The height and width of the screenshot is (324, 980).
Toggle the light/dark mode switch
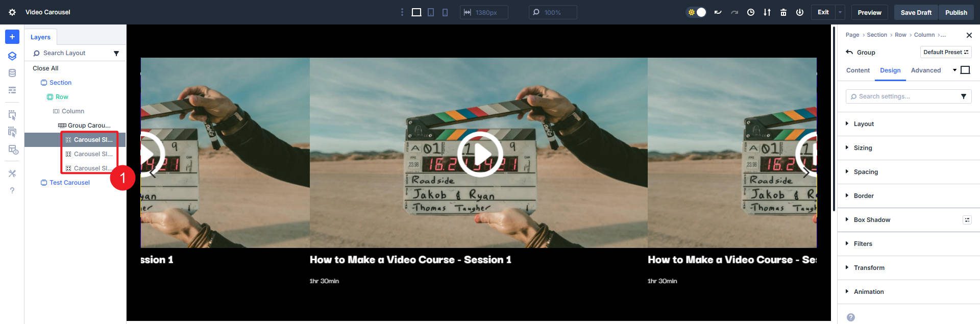pos(697,12)
